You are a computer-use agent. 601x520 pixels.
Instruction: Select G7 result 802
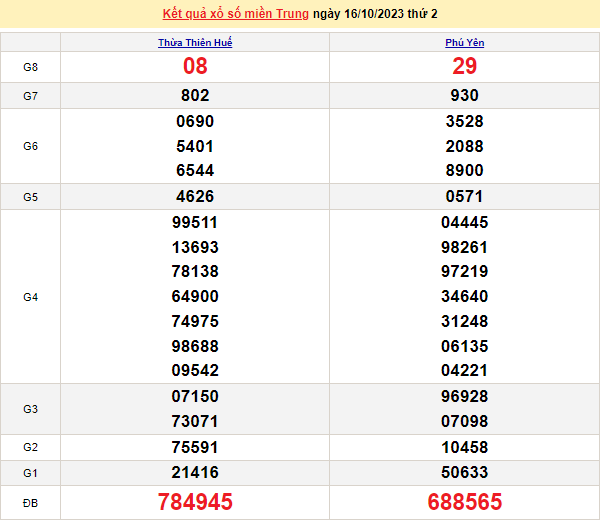[195, 95]
